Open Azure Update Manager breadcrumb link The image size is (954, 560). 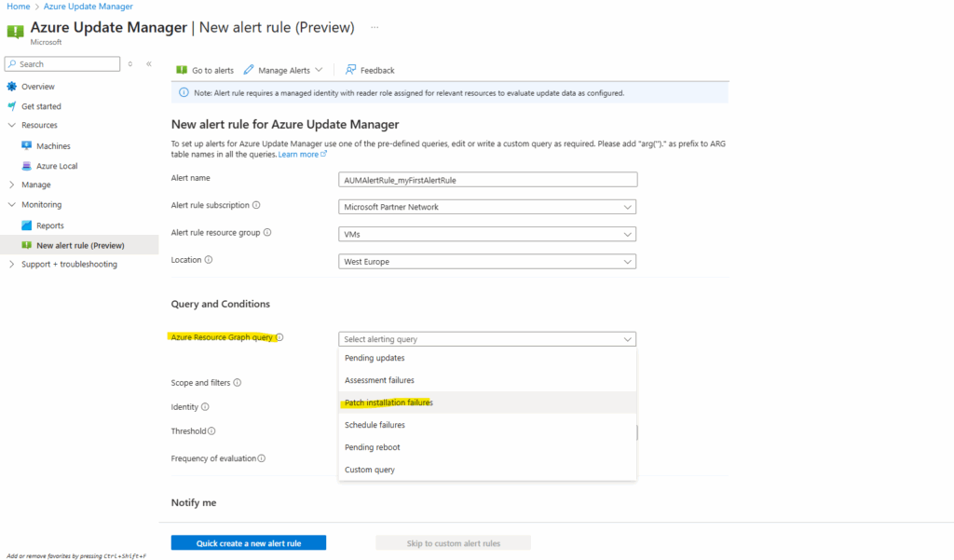89,7
